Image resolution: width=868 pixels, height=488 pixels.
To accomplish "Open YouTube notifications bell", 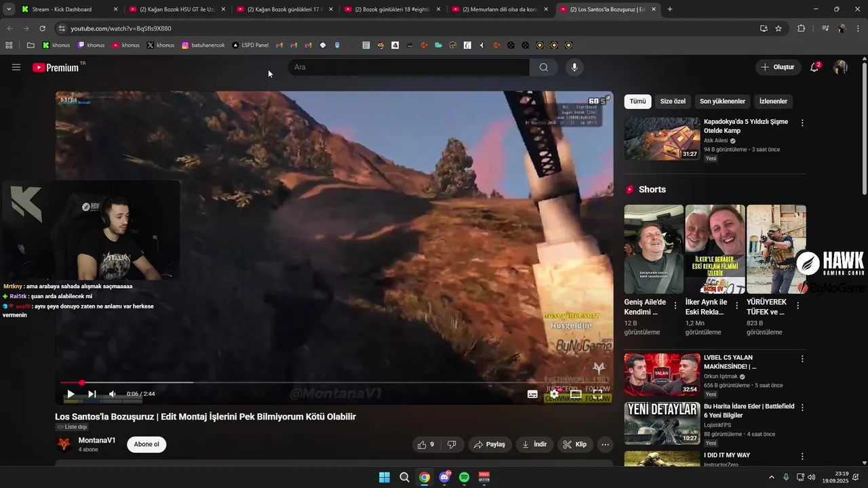I will [x=815, y=67].
